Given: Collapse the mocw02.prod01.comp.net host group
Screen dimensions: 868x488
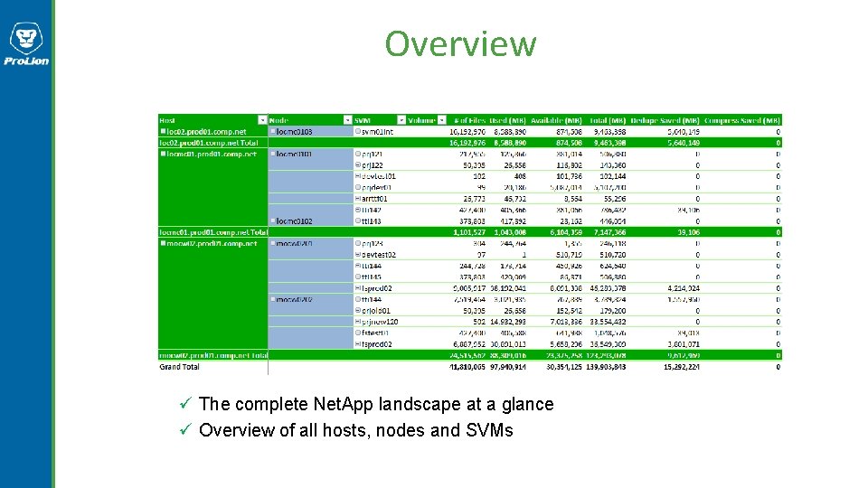Looking at the screenshot, I should tap(163, 243).
